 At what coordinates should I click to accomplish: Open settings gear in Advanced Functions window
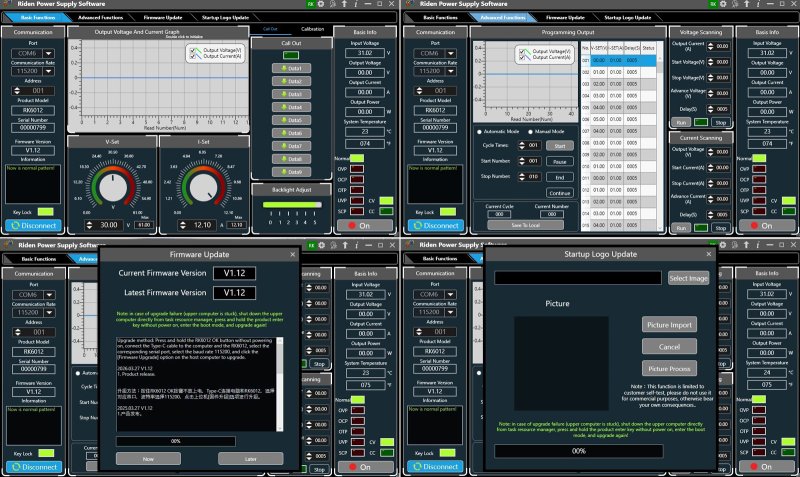coord(723,4)
